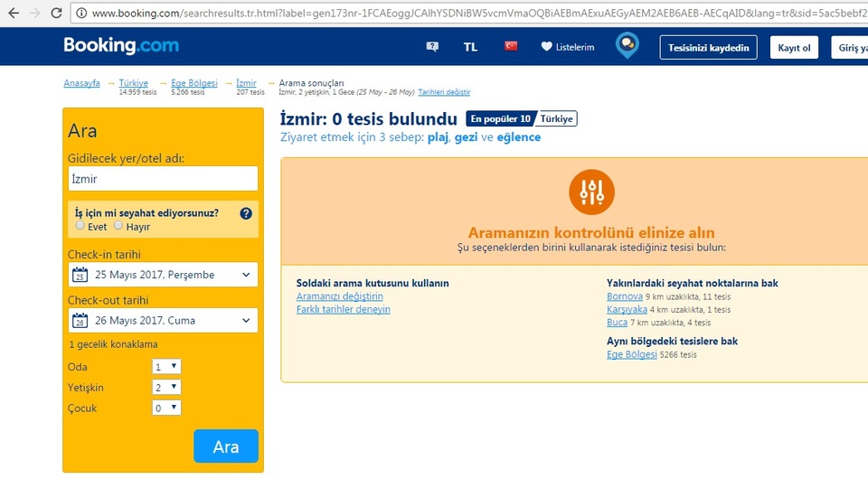
Task: Click the Bornova nearby destination link
Action: tap(624, 296)
